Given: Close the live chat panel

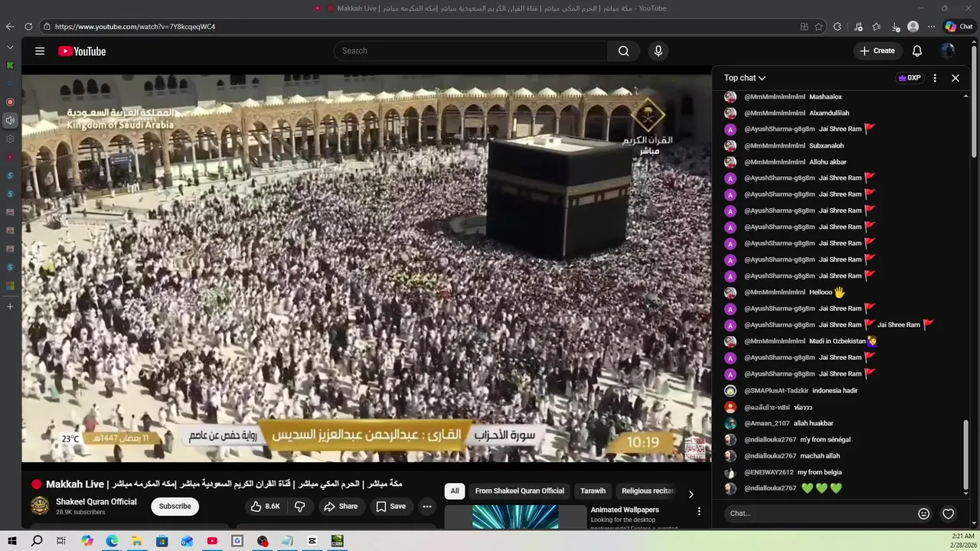Looking at the screenshot, I should click(955, 78).
